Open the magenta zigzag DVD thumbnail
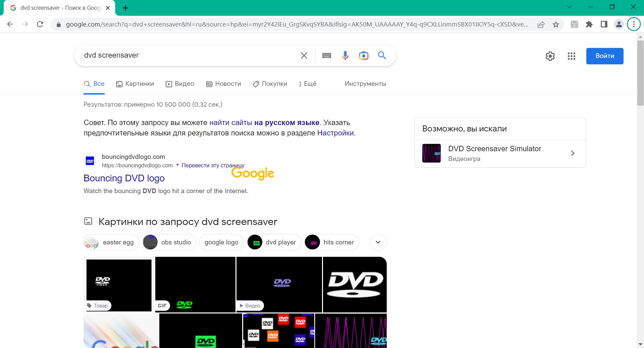Screen dimensions: 644x348 point(351,331)
